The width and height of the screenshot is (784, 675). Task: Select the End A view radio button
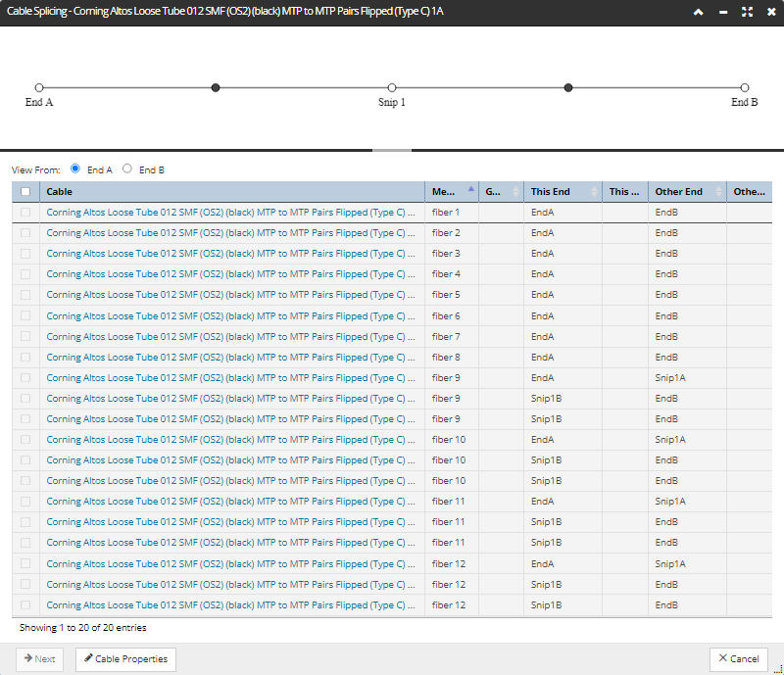[75, 169]
